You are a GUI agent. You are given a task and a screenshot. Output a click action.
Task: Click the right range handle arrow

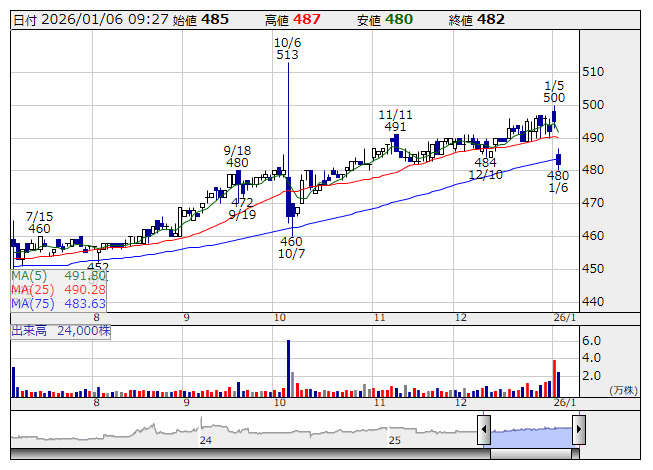pyautogui.click(x=578, y=431)
